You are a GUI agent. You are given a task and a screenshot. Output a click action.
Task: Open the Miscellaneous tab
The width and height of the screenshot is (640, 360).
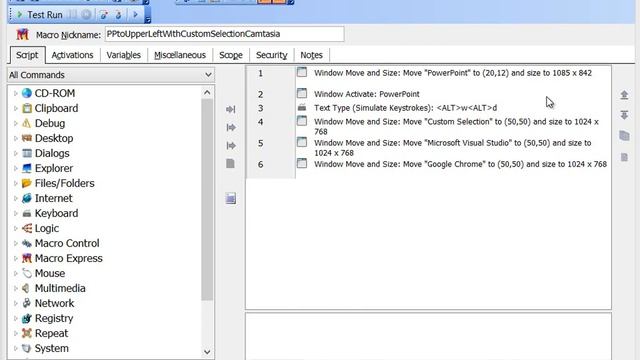click(x=180, y=55)
